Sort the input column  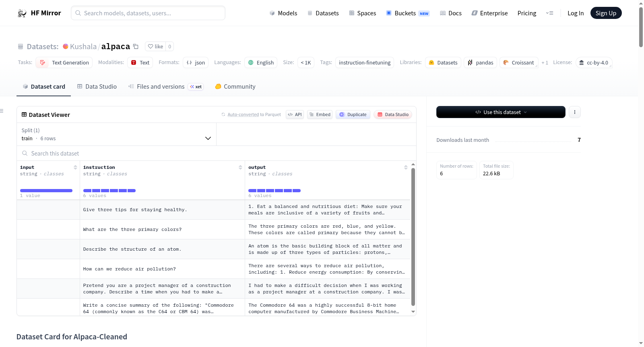tap(75, 167)
